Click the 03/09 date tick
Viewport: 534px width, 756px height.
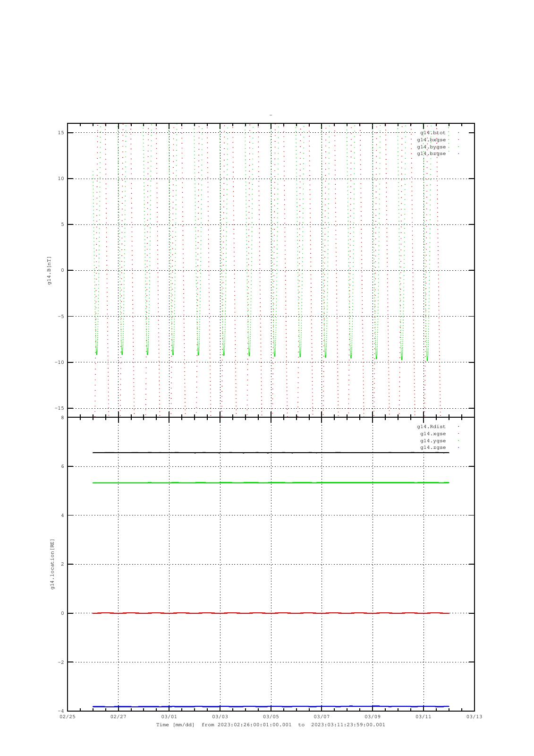[x=373, y=717]
